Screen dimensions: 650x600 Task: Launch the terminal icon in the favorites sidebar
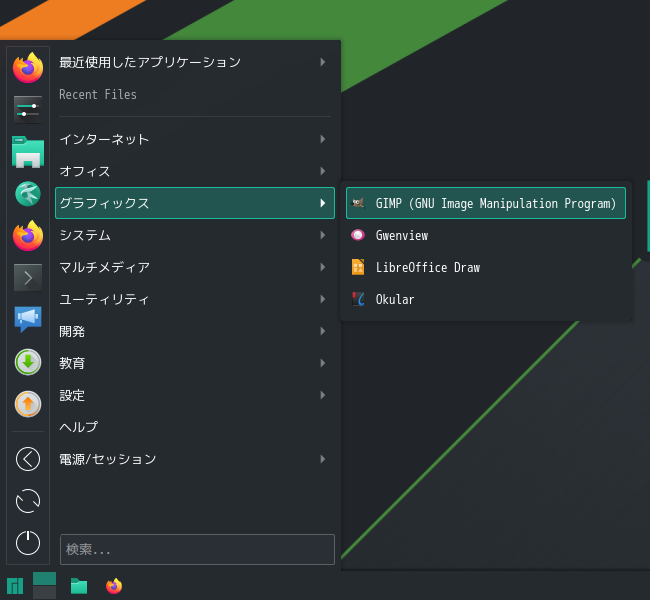click(x=28, y=277)
